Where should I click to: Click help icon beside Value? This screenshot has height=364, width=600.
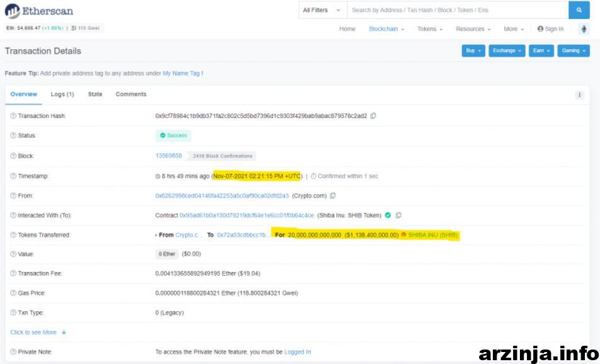click(x=13, y=254)
